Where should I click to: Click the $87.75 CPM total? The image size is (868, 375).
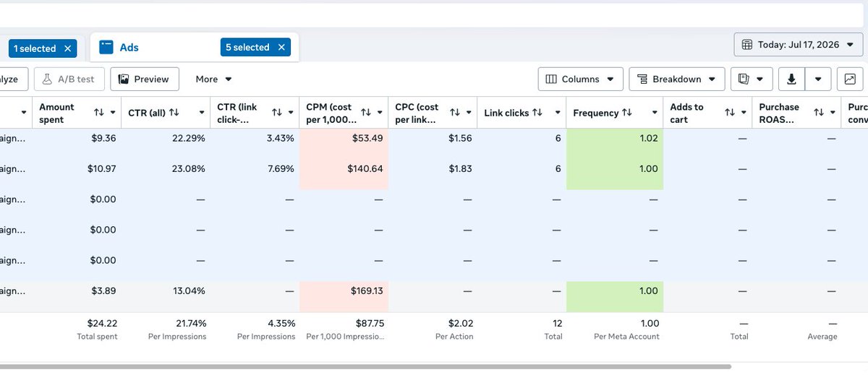(x=370, y=324)
